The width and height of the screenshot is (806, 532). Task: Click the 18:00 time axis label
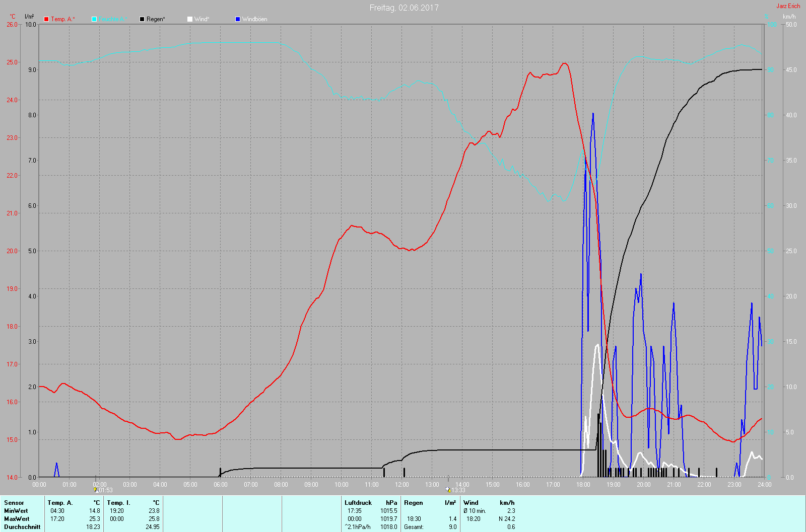(583, 485)
